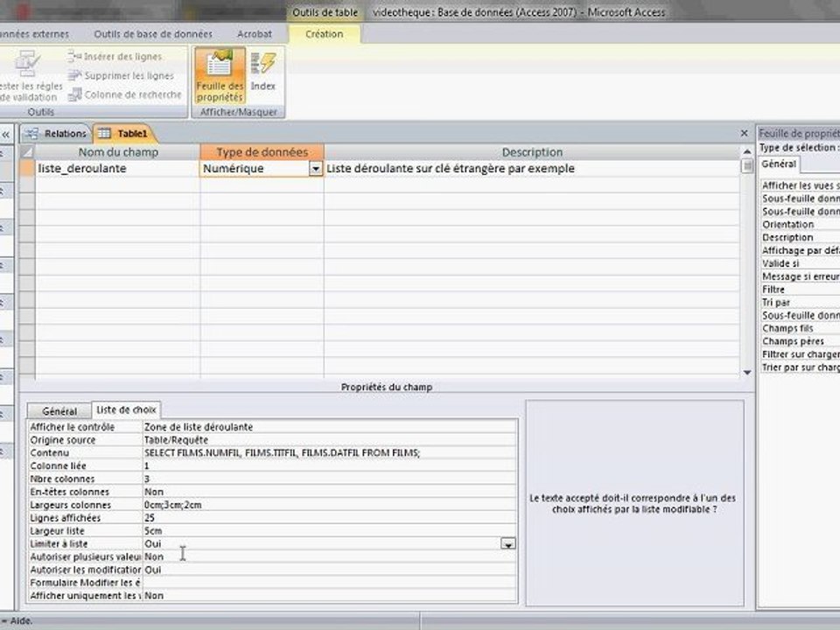Click the Colonne liée value
The image size is (840, 630).
point(330,465)
